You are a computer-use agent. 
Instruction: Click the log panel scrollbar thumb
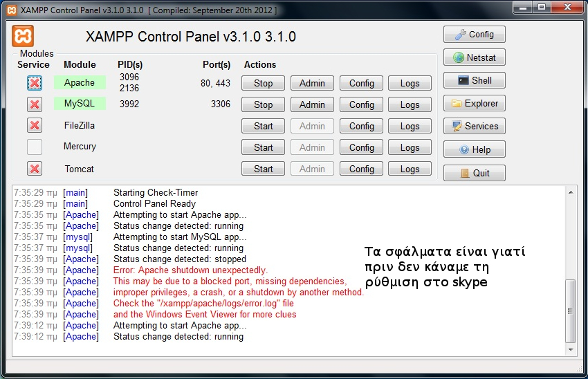tap(571, 311)
